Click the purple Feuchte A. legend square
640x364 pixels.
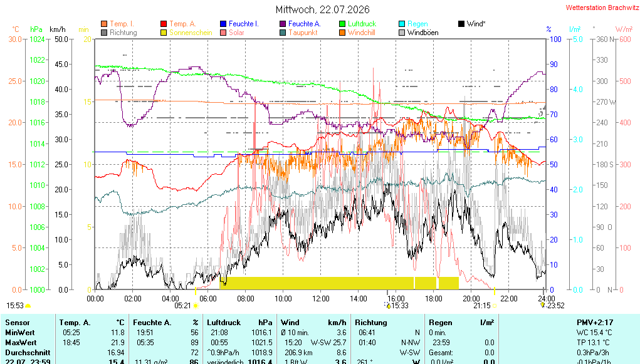click(x=283, y=24)
